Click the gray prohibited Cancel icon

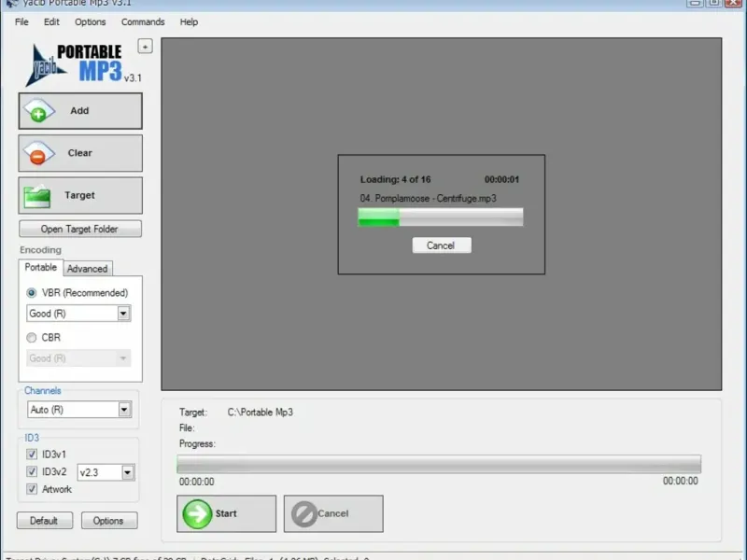click(304, 514)
